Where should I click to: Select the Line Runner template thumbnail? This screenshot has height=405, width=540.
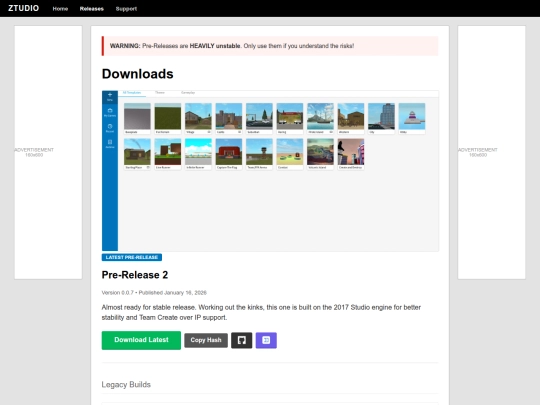point(168,154)
